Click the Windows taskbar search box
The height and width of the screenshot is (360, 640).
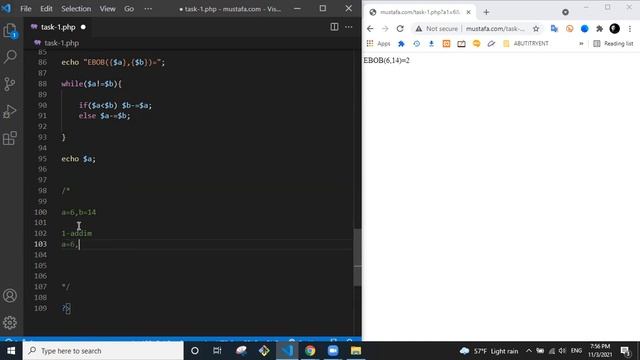[x=103, y=351]
